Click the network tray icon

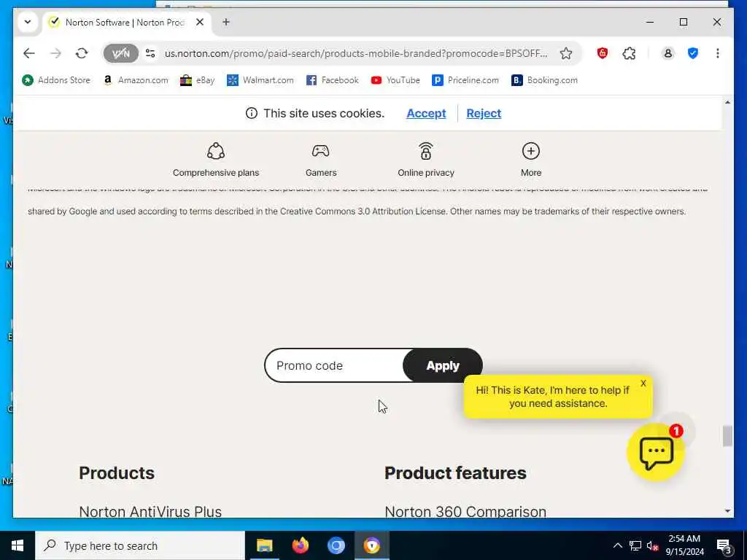coord(635,545)
